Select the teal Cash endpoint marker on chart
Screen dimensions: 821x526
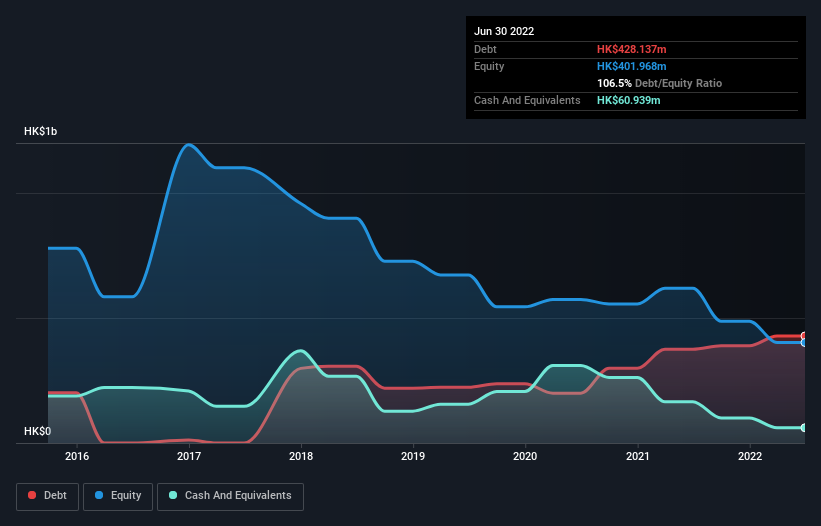point(804,428)
